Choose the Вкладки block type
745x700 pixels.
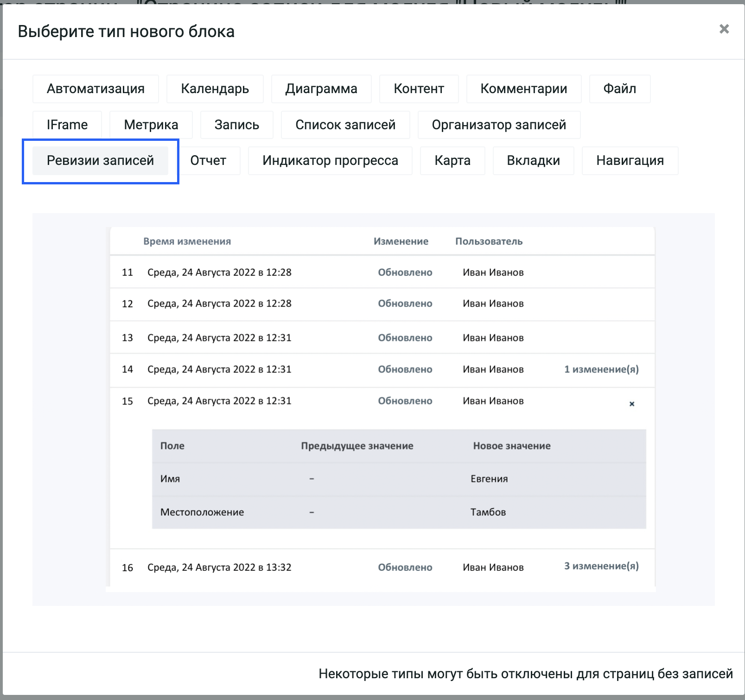pos(534,161)
